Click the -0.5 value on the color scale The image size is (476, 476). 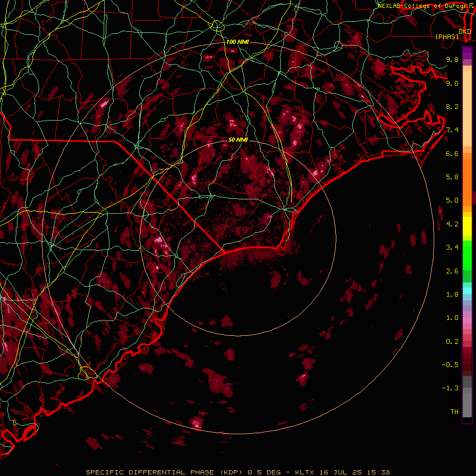click(450, 365)
